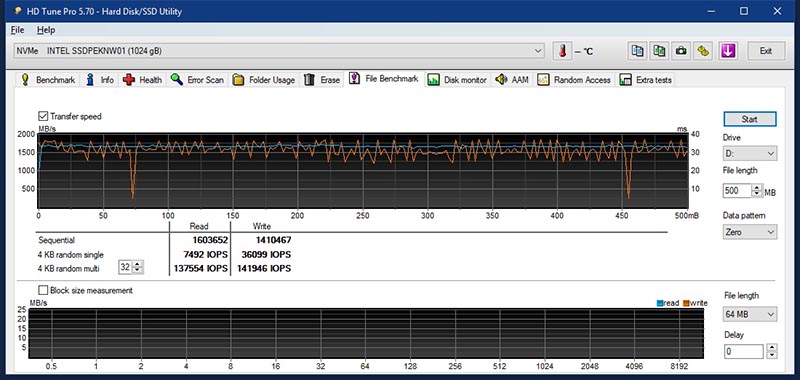
Task: Open Folder Usage tab
Action: click(x=264, y=80)
